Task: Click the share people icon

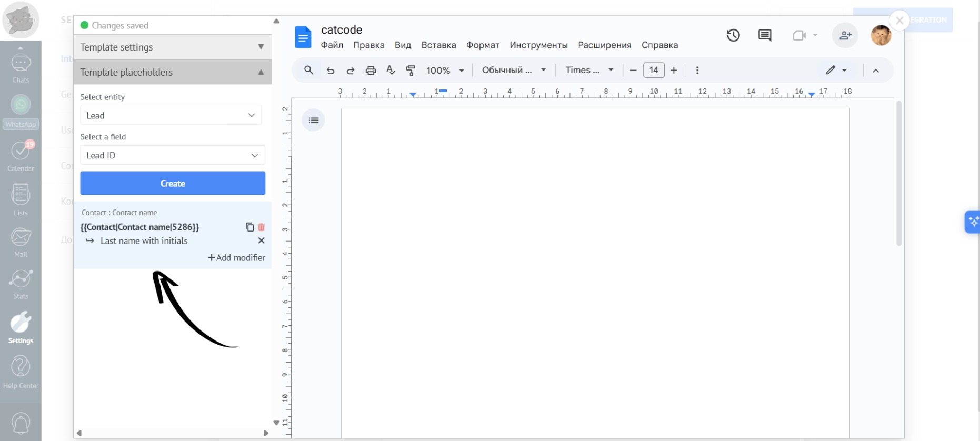Action: (x=845, y=35)
